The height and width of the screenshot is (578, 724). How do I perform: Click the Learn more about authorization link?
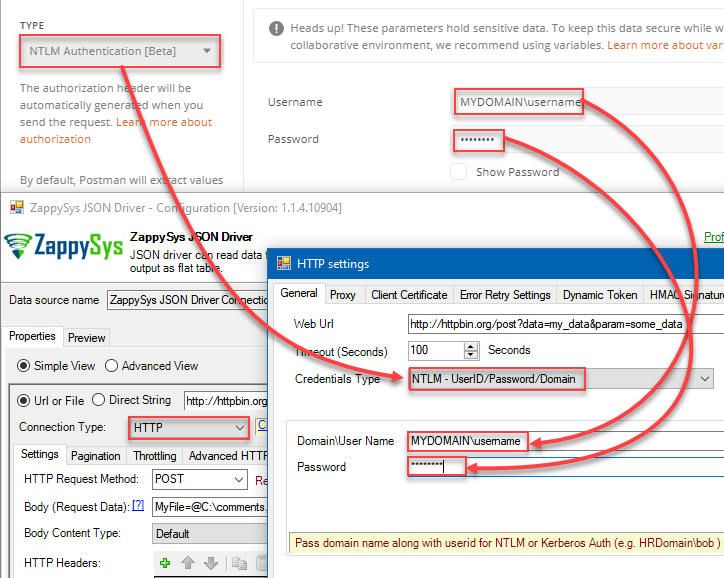coord(163,123)
